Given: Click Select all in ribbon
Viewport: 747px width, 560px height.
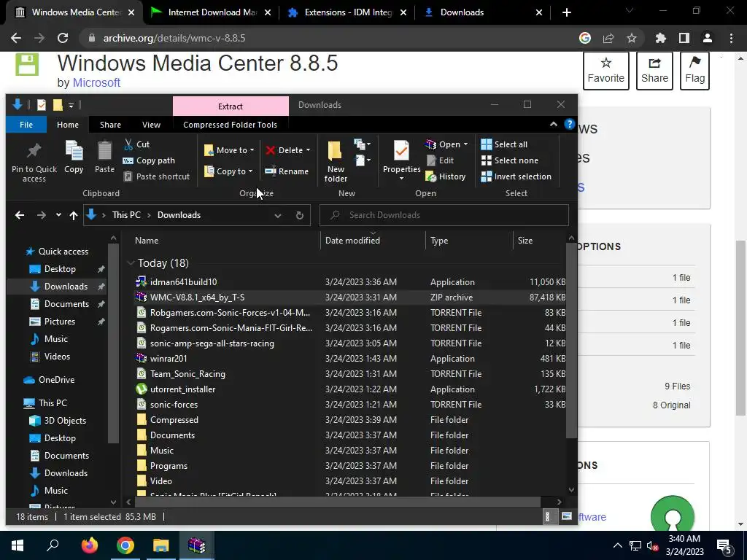Looking at the screenshot, I should pos(504,144).
